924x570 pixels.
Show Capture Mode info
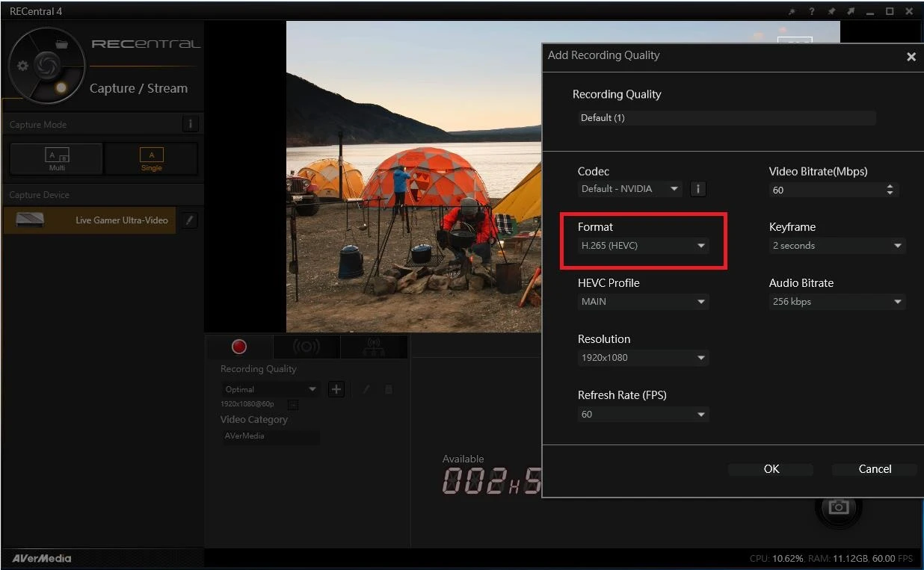(x=190, y=124)
